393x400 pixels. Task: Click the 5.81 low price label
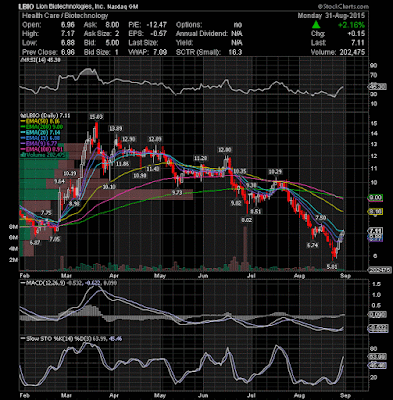click(x=332, y=266)
